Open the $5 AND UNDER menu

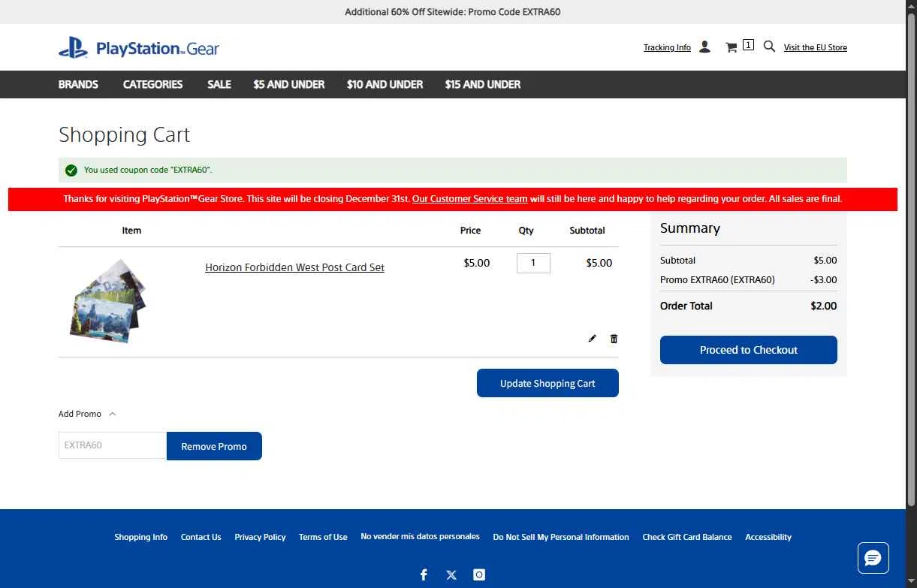tap(289, 84)
